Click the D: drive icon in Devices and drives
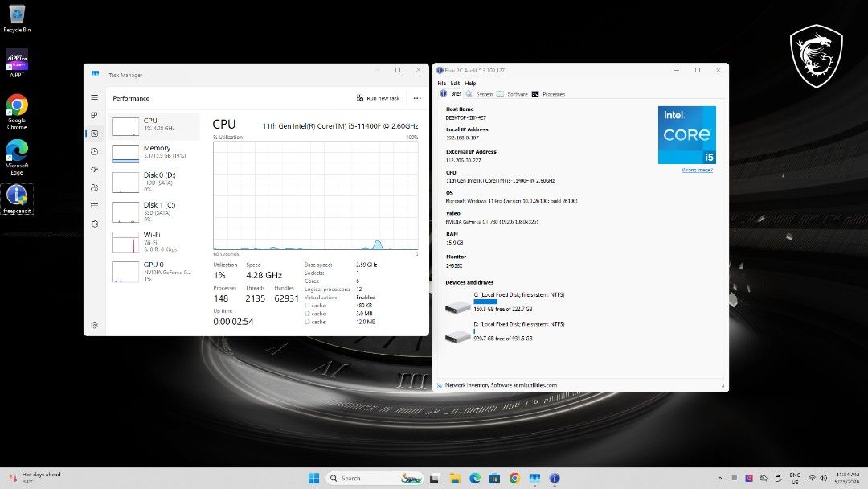The width and height of the screenshot is (868, 489). [458, 335]
